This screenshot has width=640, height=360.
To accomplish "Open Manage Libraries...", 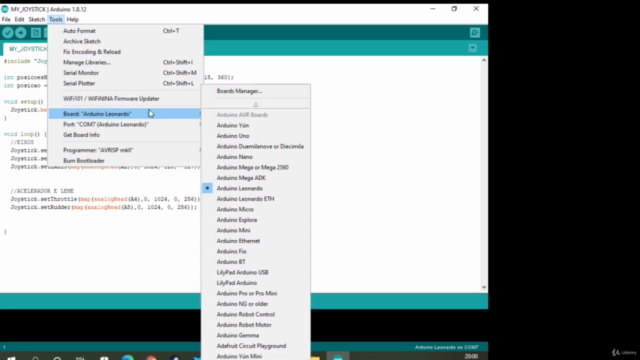I will point(126,62).
